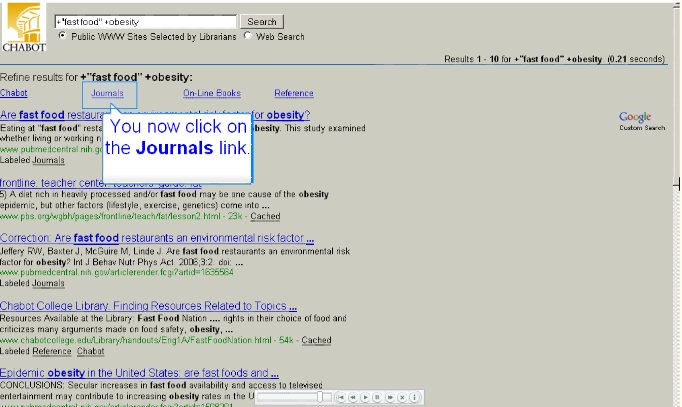
Task: Select Public WWW Sites Selected by Librarians
Action: pos(63,36)
